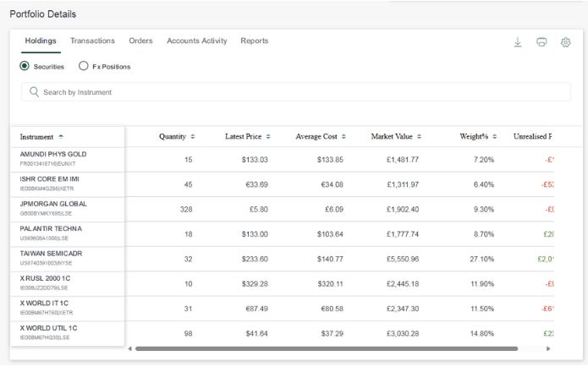588x367 pixels.
Task: Open table settings gear icon
Action: [565, 42]
